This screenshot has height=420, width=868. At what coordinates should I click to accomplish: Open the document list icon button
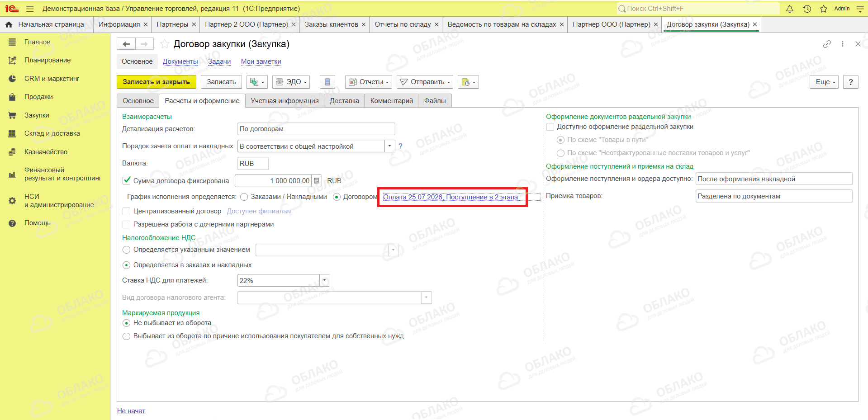click(327, 82)
